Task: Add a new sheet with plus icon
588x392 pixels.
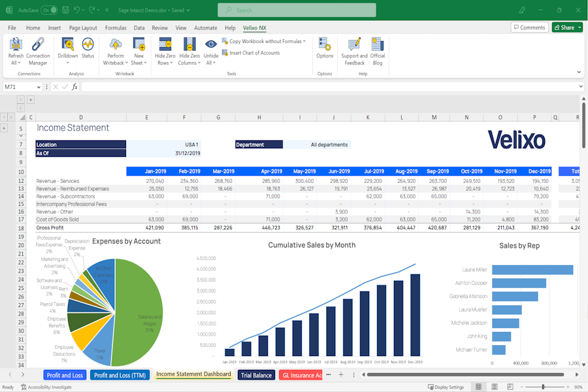Action: [x=341, y=374]
